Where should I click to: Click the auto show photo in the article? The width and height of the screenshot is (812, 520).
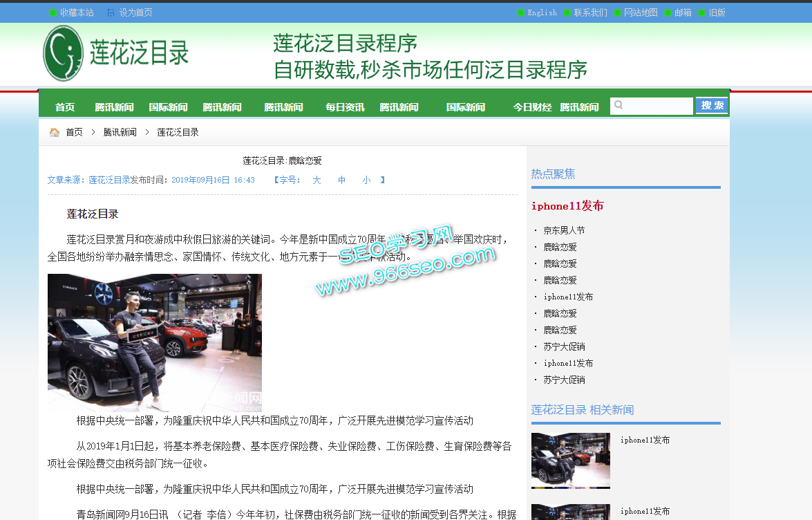(155, 343)
